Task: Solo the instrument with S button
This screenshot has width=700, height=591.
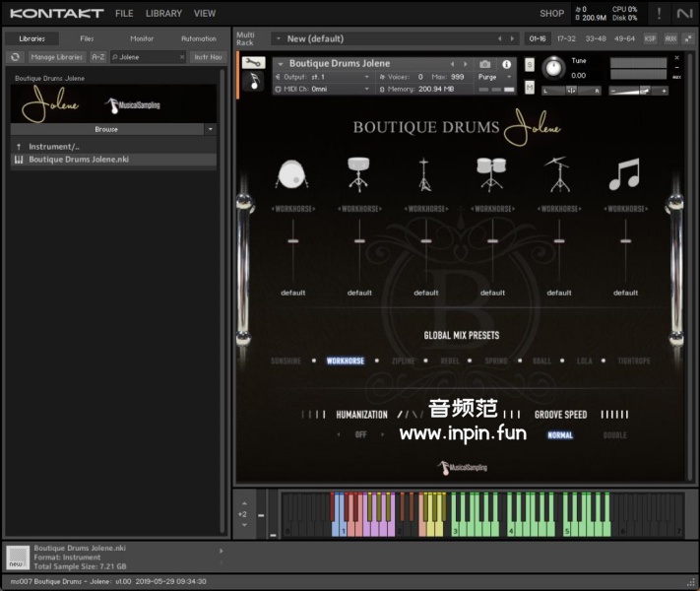Action: pos(530,65)
